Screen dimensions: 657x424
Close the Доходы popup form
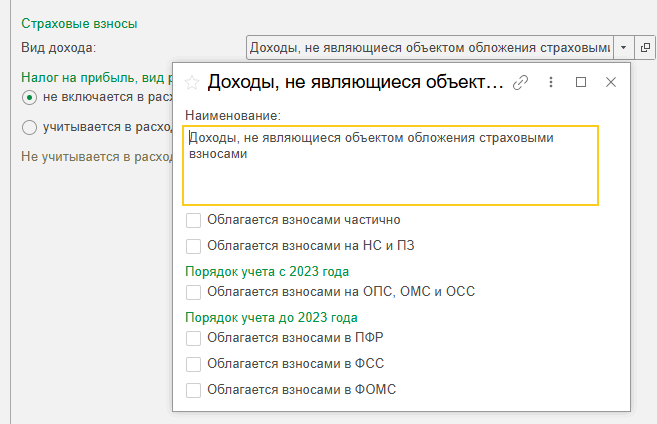[611, 82]
